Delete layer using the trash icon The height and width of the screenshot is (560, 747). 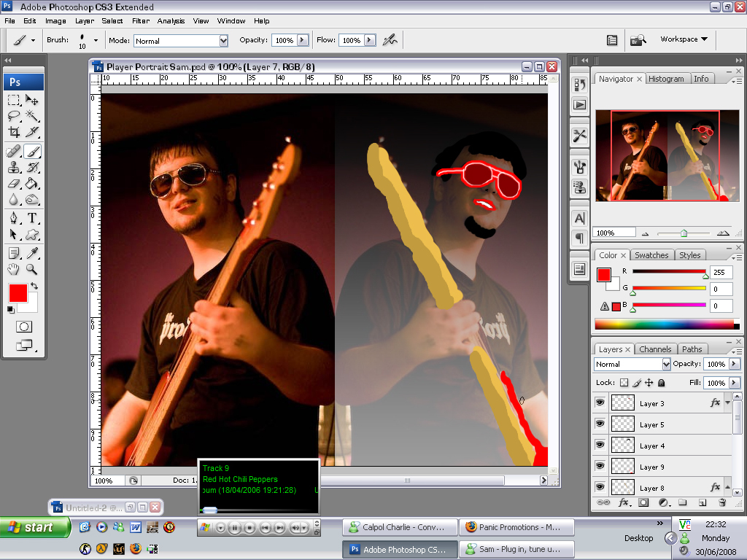coord(722,502)
